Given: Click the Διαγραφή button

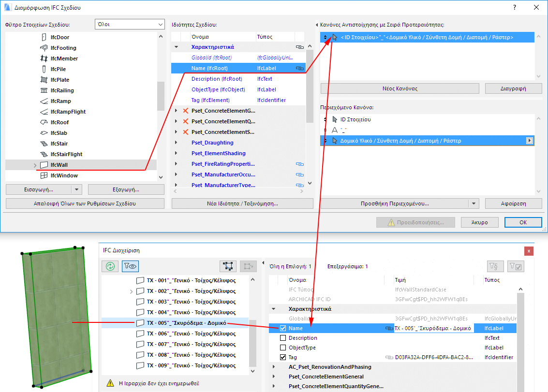Looking at the screenshot, I should [x=513, y=89].
